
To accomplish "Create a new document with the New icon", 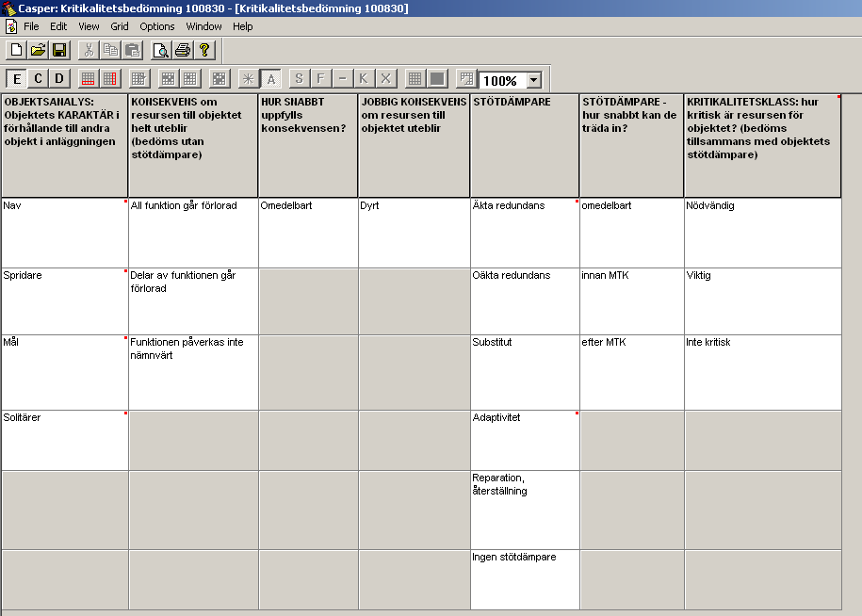I will point(16,50).
